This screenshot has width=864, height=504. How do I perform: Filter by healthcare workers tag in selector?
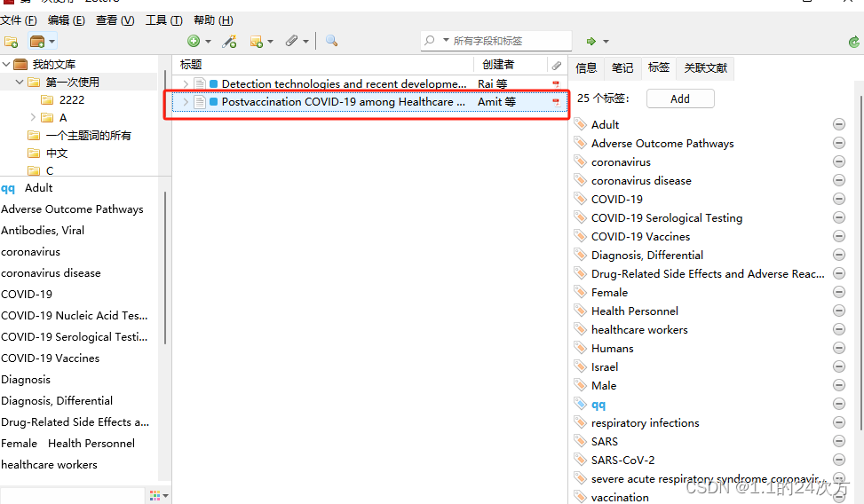click(x=49, y=465)
